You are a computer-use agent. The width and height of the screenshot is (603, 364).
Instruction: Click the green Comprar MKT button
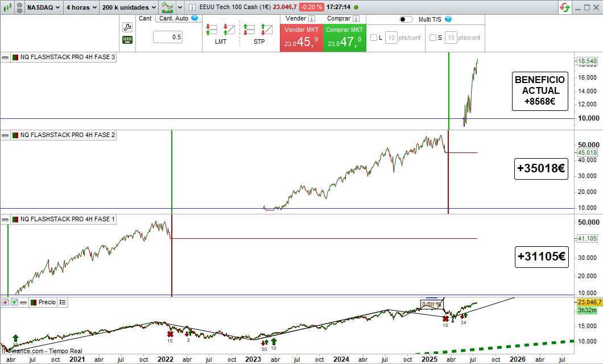click(344, 38)
